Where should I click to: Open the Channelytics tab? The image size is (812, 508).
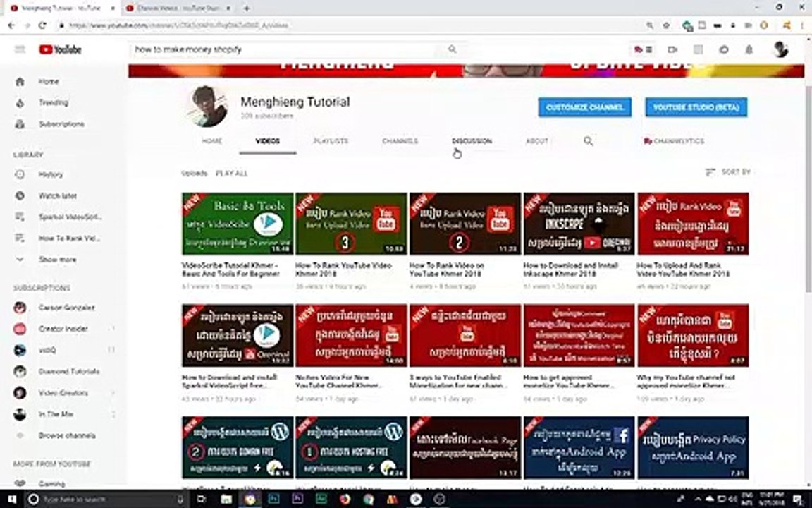tap(674, 141)
